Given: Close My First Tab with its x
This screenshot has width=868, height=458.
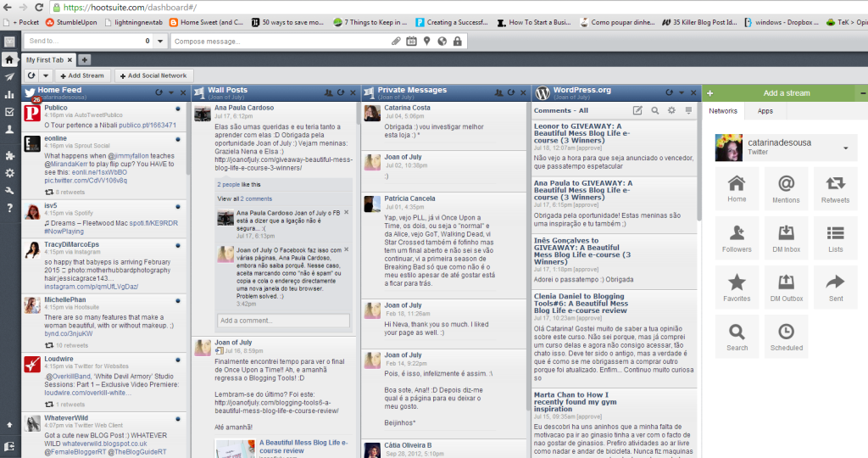Looking at the screenshot, I should coord(70,60).
